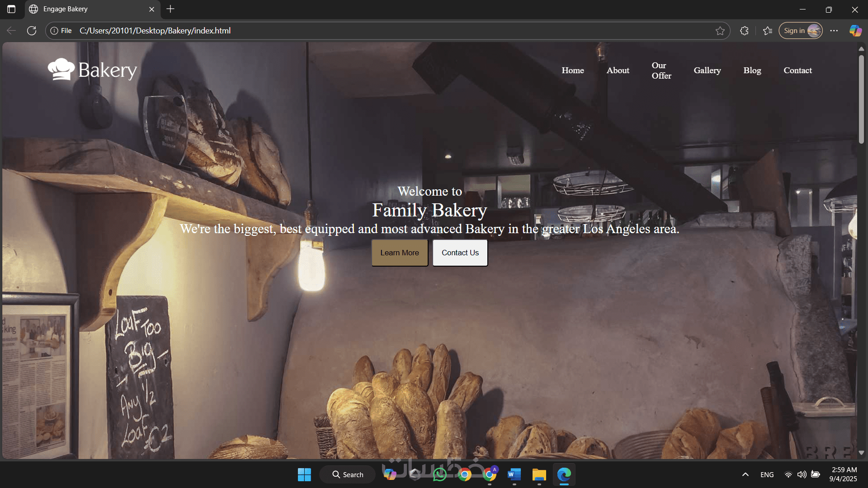Open the Copilot sidebar icon

(855, 31)
